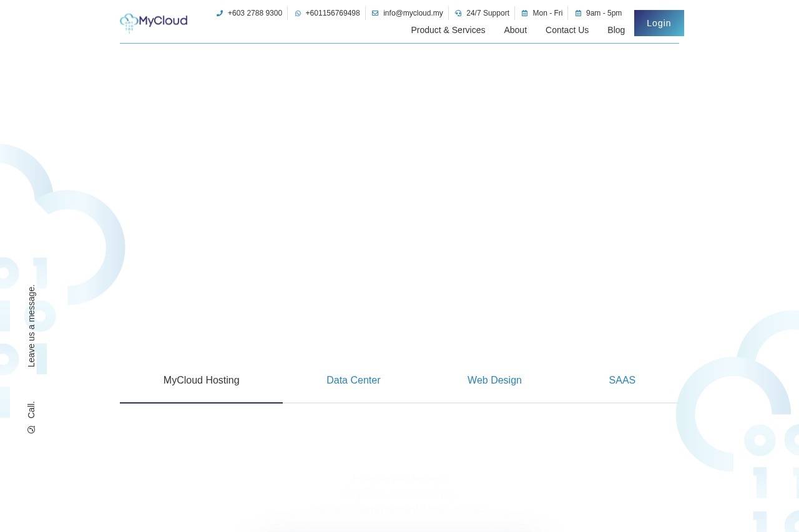This screenshot has width=799, height=532.
Task: Click the calendar icon beside Mon - Fri
Action: [x=524, y=13]
